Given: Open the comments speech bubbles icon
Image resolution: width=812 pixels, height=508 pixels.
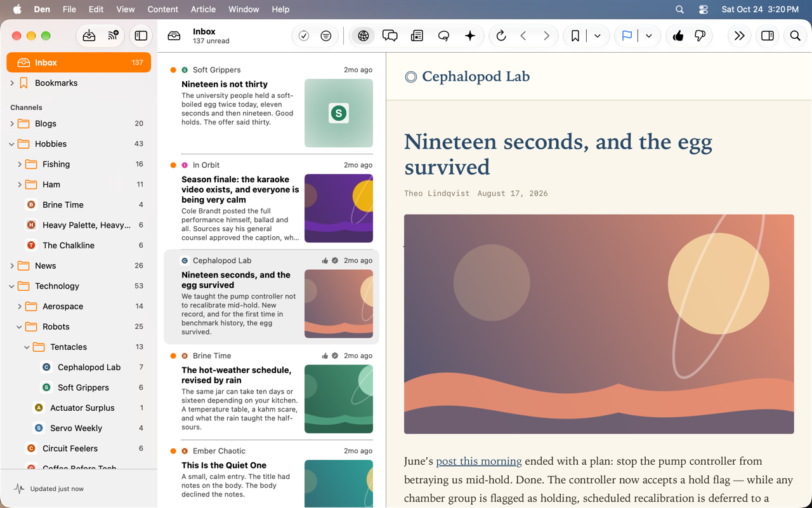Looking at the screenshot, I should [x=390, y=36].
